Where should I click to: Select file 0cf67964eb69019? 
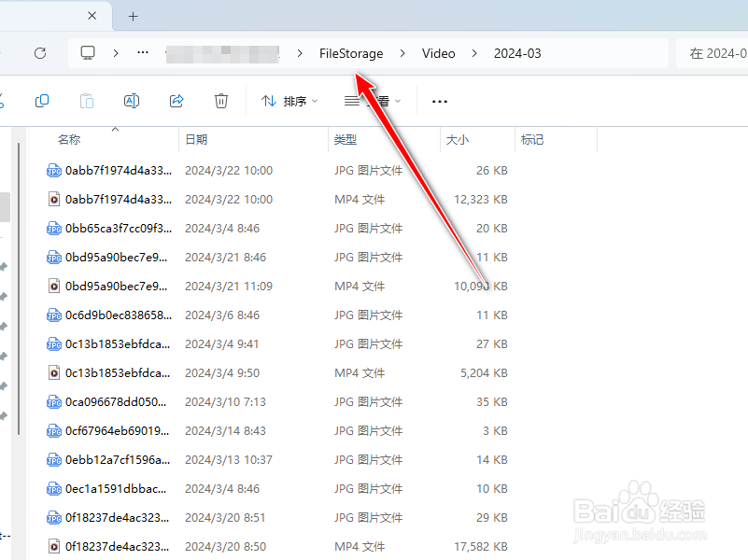(x=276, y=431)
